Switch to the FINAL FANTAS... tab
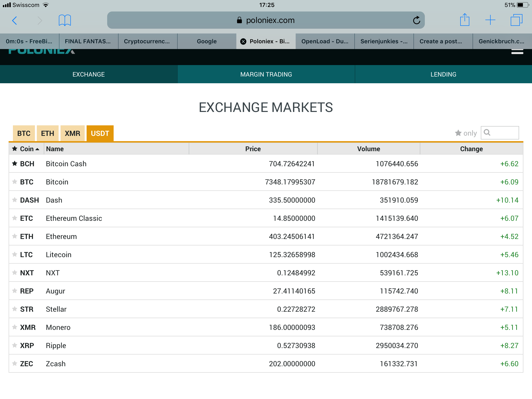Image resolution: width=532 pixels, height=399 pixels. (89, 41)
